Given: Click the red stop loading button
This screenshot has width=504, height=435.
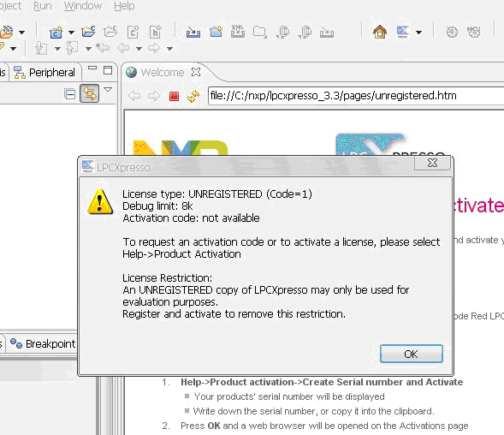Looking at the screenshot, I should (x=174, y=96).
